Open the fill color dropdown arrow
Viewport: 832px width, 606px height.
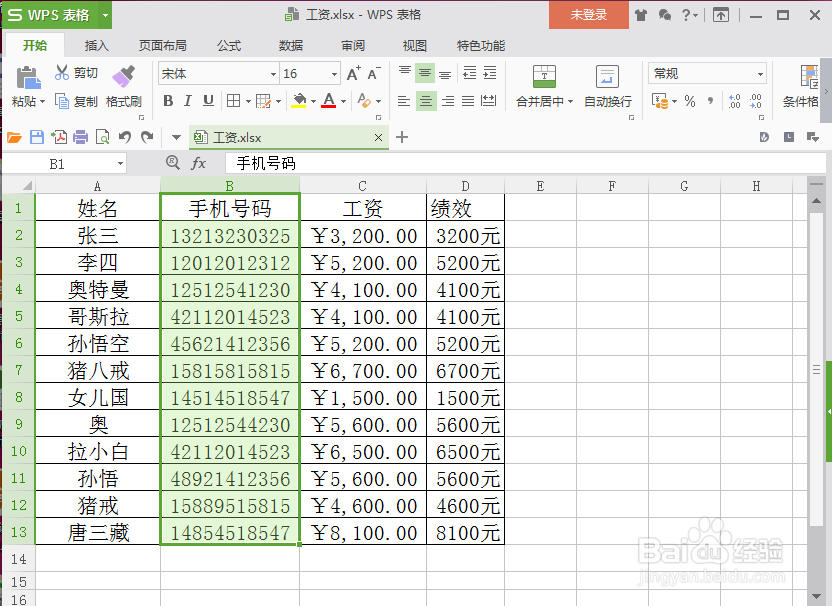pos(314,101)
